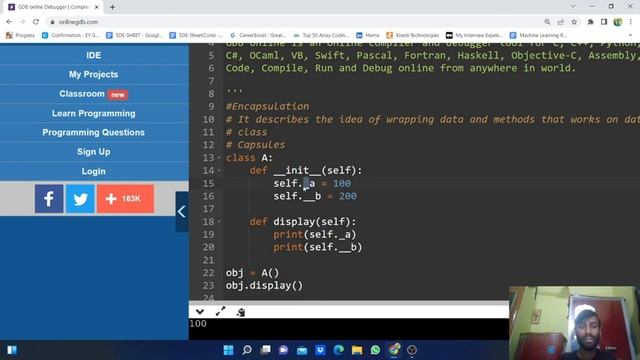Open the Home bookmark
The height and width of the screenshot is (360, 640).
(x=368, y=36)
